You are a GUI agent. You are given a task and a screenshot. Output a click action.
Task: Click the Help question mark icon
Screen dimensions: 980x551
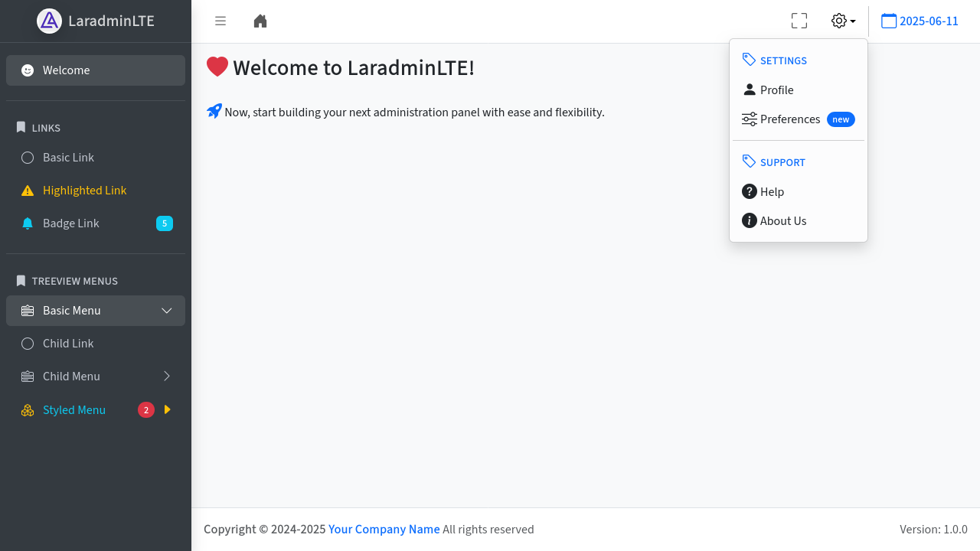tap(750, 191)
